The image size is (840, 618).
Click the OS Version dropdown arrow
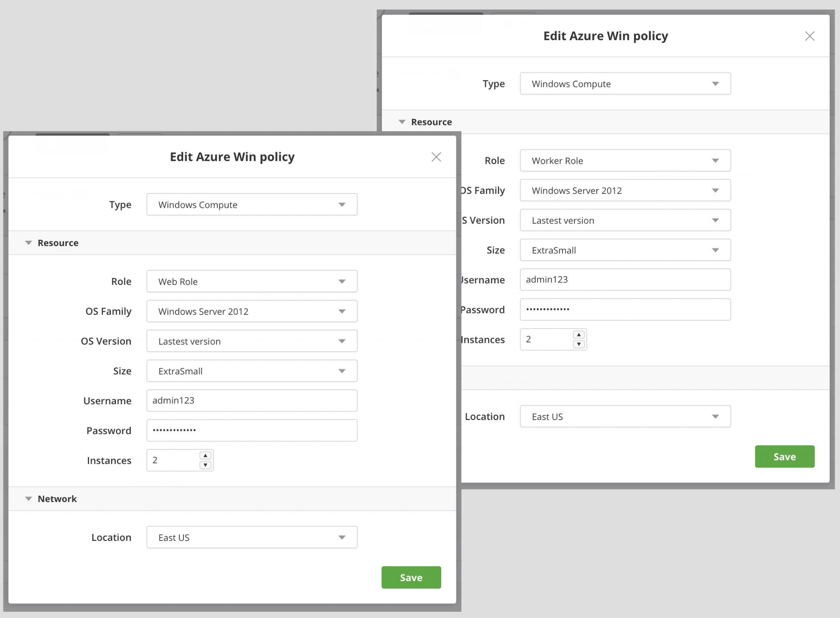[342, 341]
